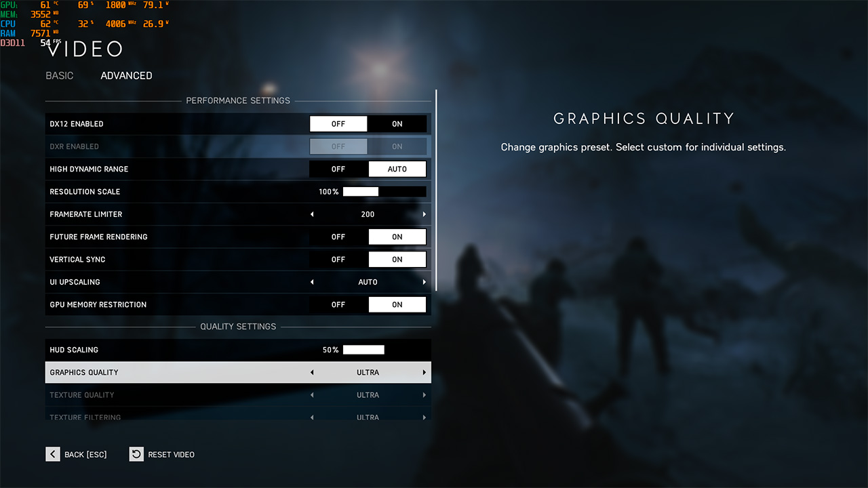Click the DX12 ENABLED row label
This screenshot has height=488, width=868.
[x=77, y=124]
